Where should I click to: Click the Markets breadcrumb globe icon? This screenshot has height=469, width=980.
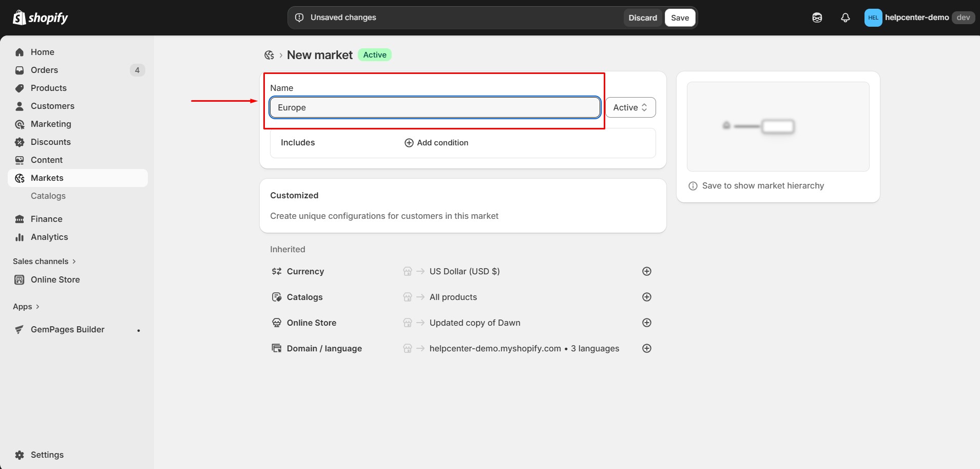(269, 55)
